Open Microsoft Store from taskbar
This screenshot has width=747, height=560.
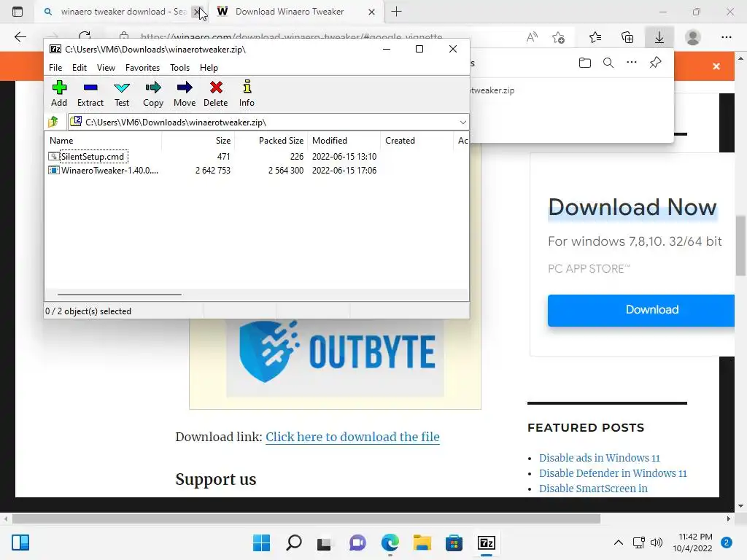(x=454, y=542)
